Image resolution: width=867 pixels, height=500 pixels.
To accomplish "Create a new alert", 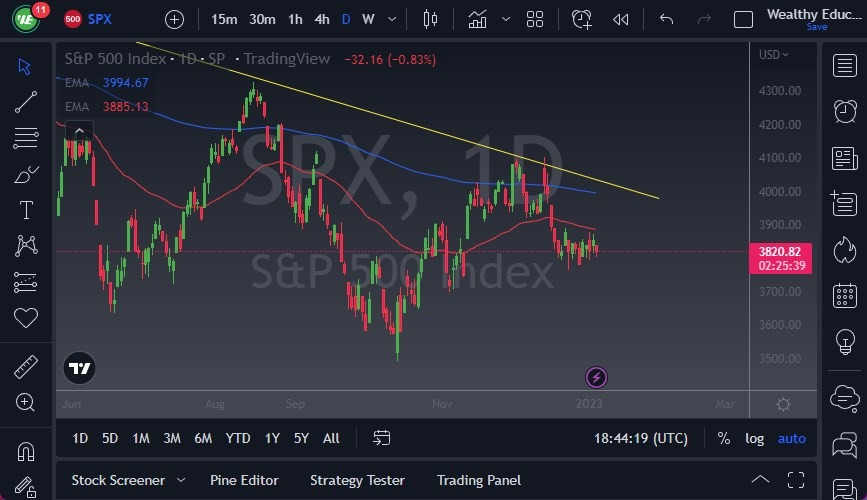I will [x=582, y=20].
